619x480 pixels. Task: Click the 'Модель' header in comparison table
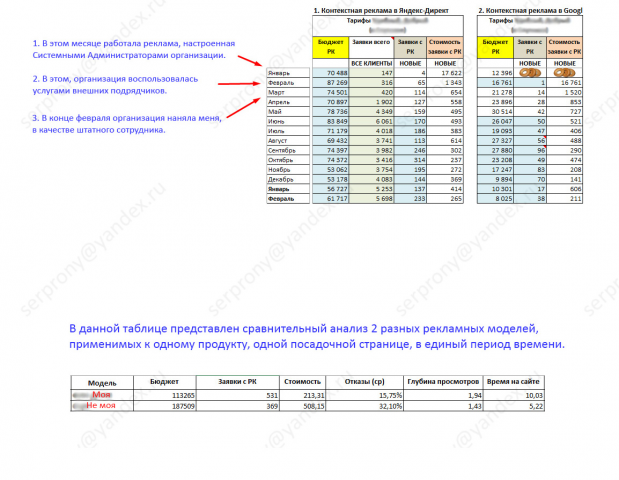point(102,382)
